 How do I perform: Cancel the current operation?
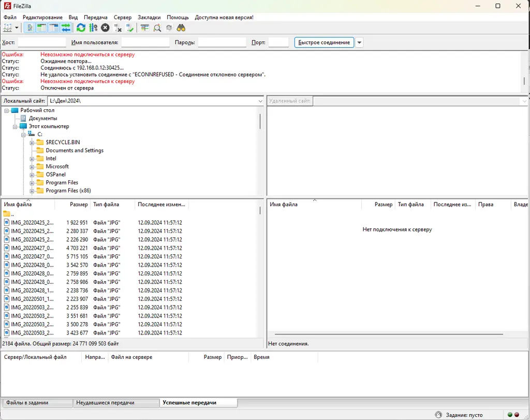(105, 28)
